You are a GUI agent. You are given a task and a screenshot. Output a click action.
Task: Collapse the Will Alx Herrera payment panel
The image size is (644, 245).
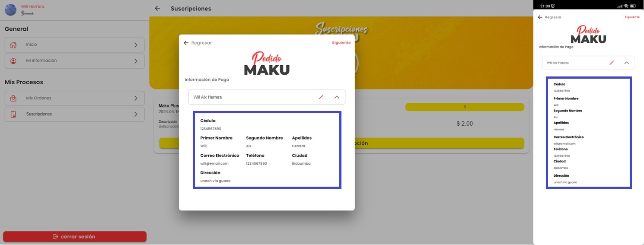point(337,97)
